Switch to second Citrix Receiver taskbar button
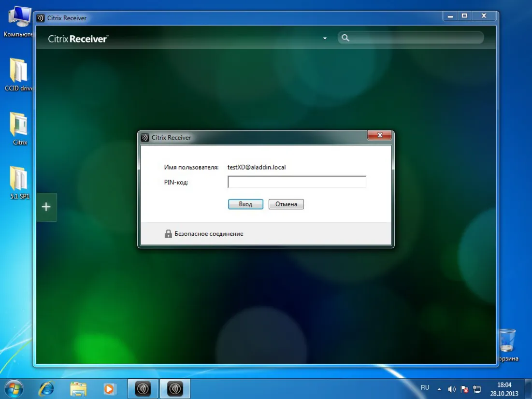Screen dimensions: 532x399 [175, 389]
